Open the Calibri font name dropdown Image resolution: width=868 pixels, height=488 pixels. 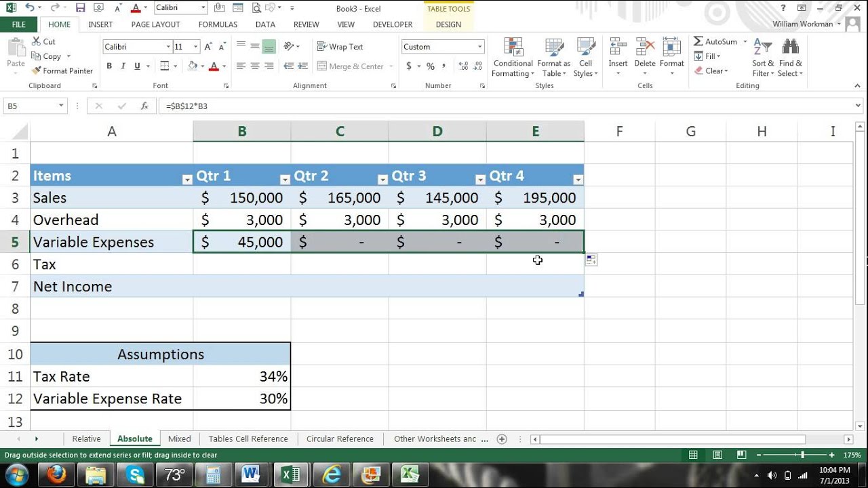(x=168, y=47)
